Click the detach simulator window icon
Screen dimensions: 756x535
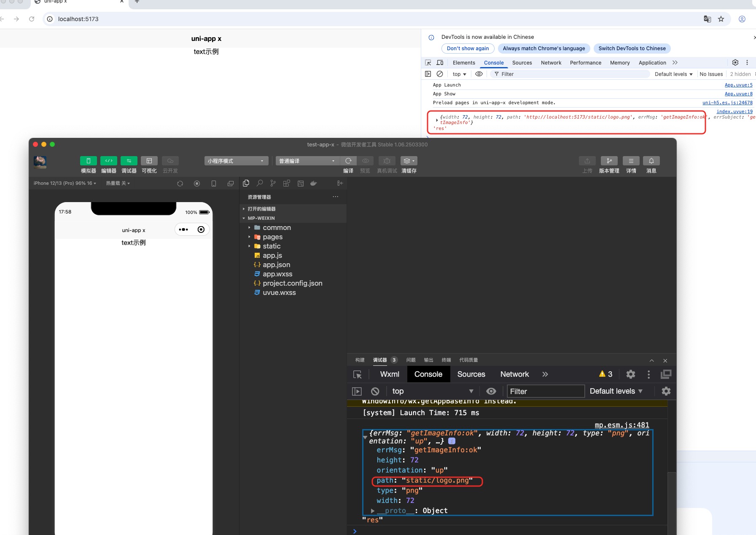click(x=231, y=184)
